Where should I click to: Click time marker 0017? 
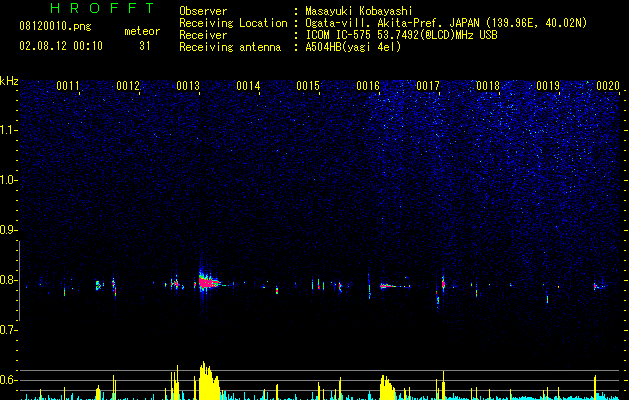tap(428, 86)
